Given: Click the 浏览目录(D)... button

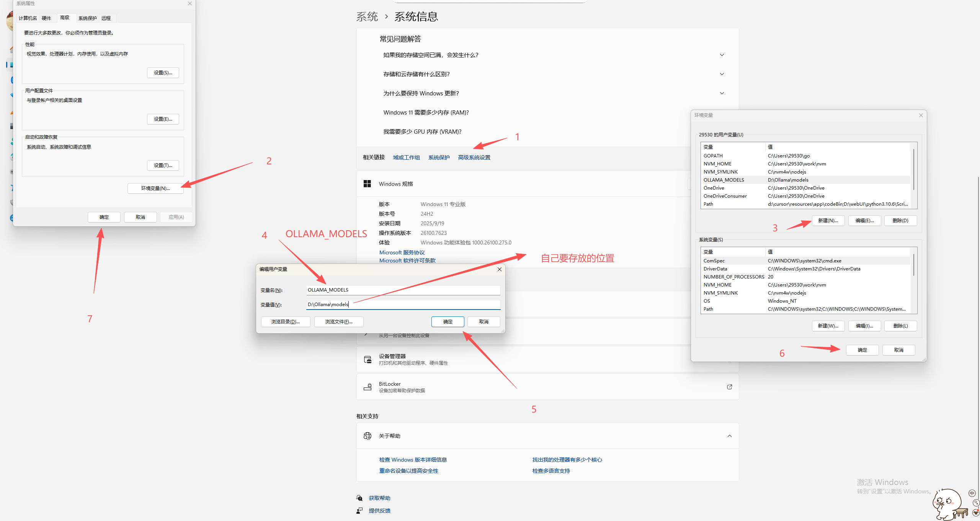Looking at the screenshot, I should click(x=286, y=322).
